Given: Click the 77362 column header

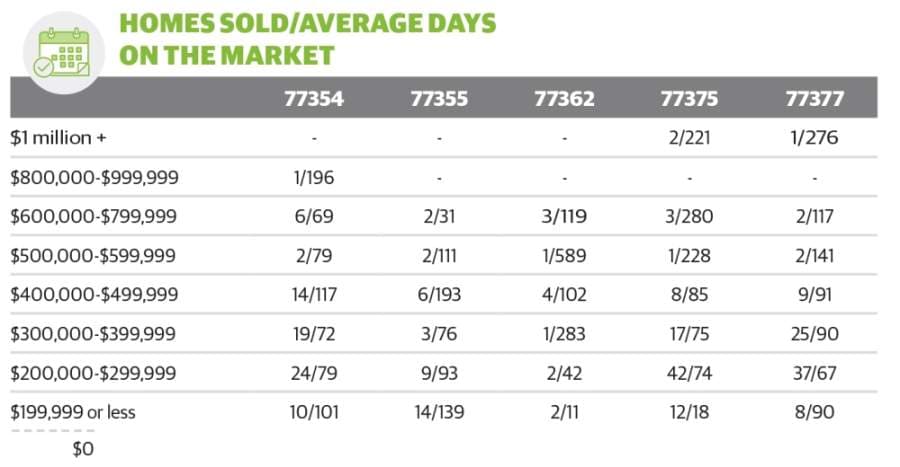Looking at the screenshot, I should tap(564, 99).
